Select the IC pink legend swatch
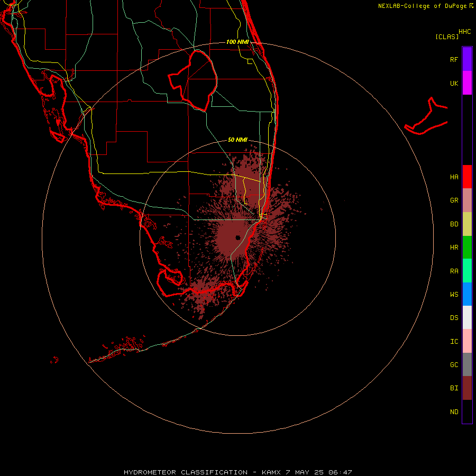The height and width of the screenshot is (476, 476). click(x=467, y=341)
